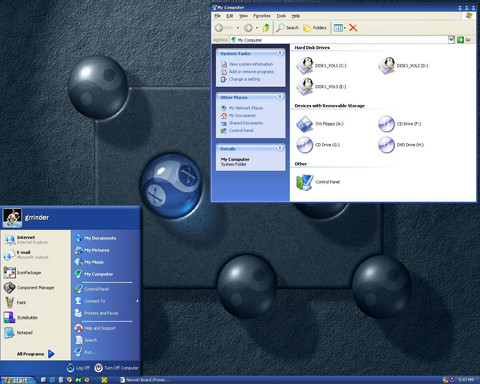Select the DVD Drive (H:) icon
480x384 pixels.
click(386, 145)
